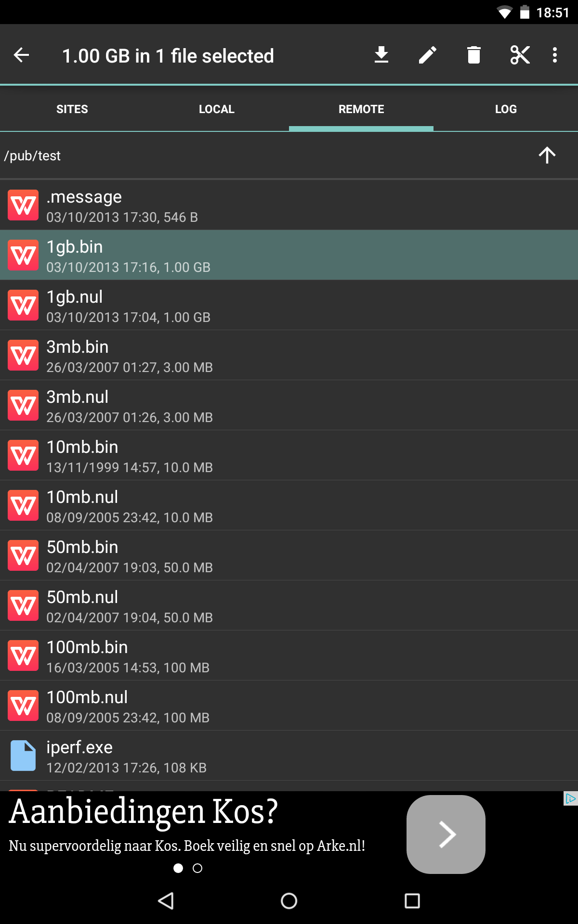Switch to the SITES tab

click(x=72, y=109)
